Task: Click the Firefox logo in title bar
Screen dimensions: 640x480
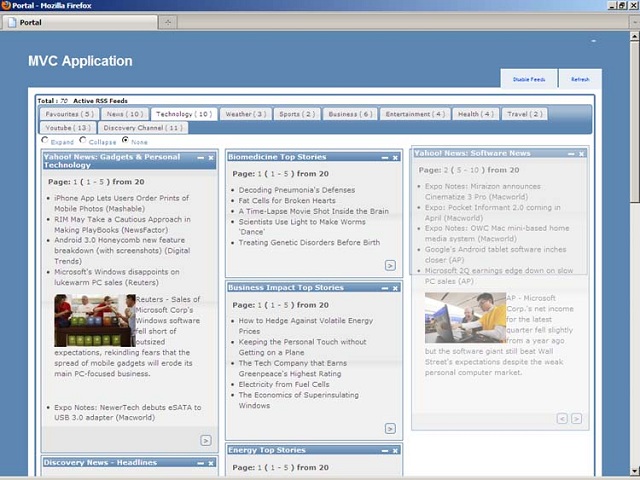Action: pos(6,5)
